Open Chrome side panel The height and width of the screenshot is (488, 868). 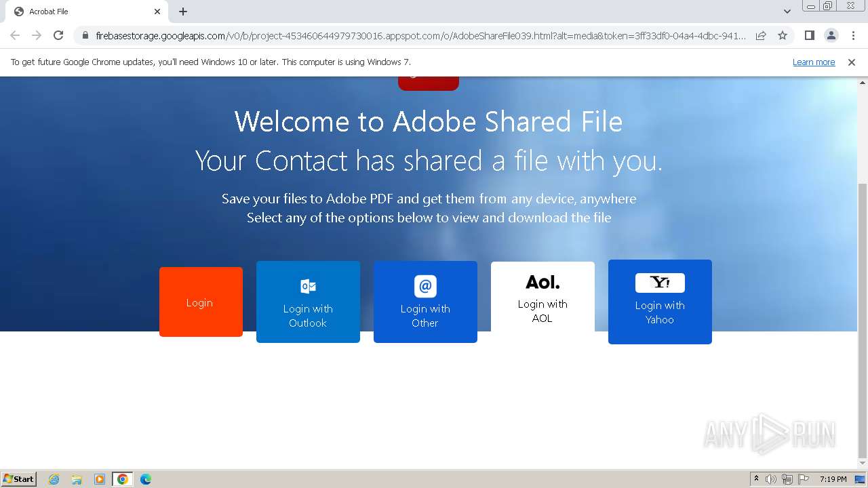[x=809, y=35]
